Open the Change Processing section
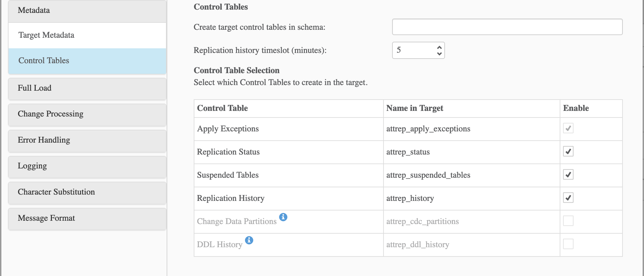The width and height of the screenshot is (644, 276). [87, 114]
